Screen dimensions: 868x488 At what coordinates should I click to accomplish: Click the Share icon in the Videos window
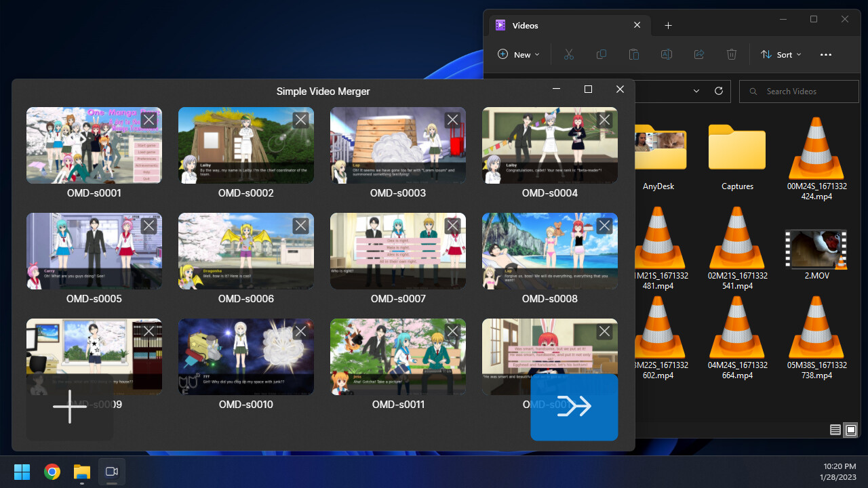click(699, 54)
